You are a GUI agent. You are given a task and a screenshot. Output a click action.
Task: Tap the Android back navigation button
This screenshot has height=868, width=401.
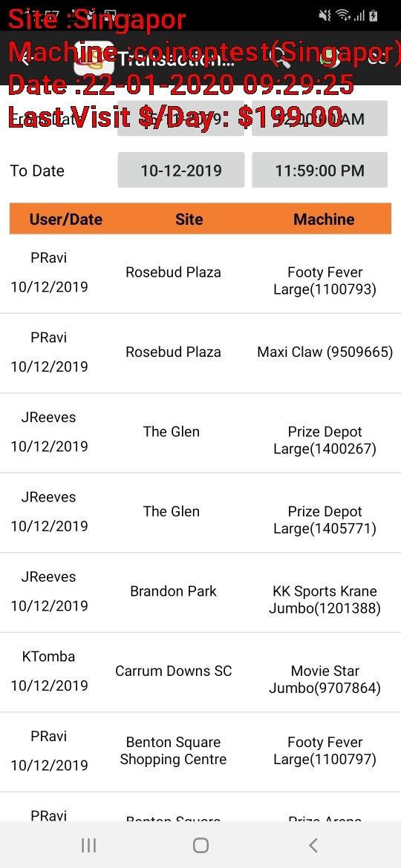[313, 845]
